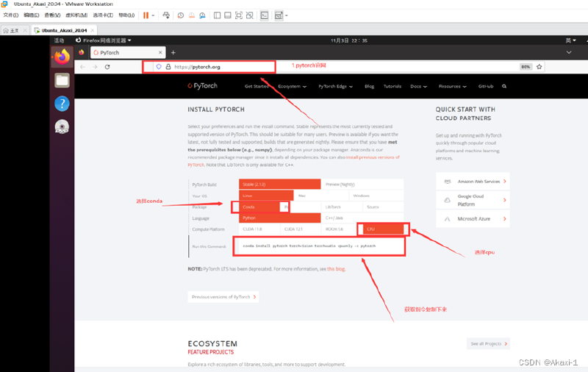Click the site security padlock icon

pyautogui.click(x=168, y=67)
